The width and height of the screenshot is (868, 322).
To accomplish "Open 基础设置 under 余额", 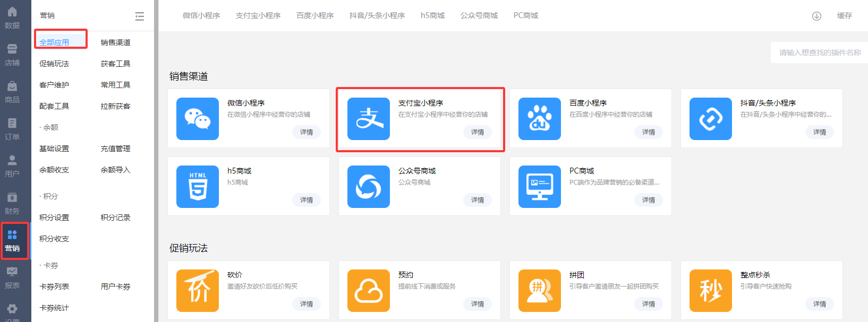I will pos(54,149).
